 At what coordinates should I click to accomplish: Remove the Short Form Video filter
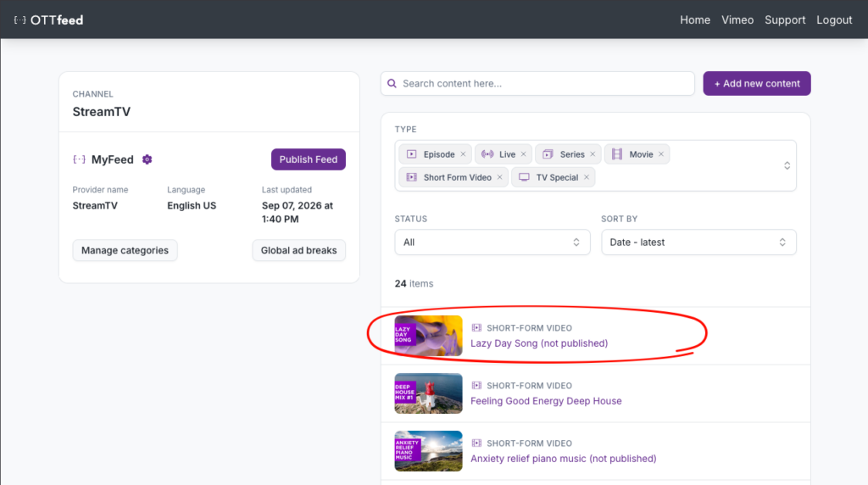[500, 177]
